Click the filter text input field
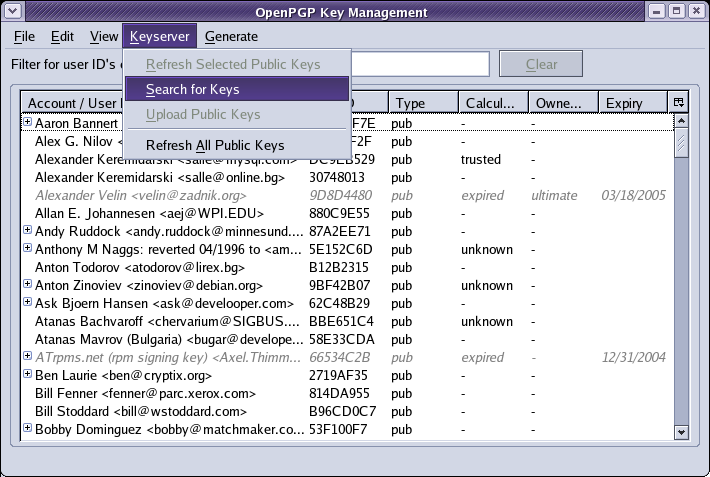 (x=420, y=64)
